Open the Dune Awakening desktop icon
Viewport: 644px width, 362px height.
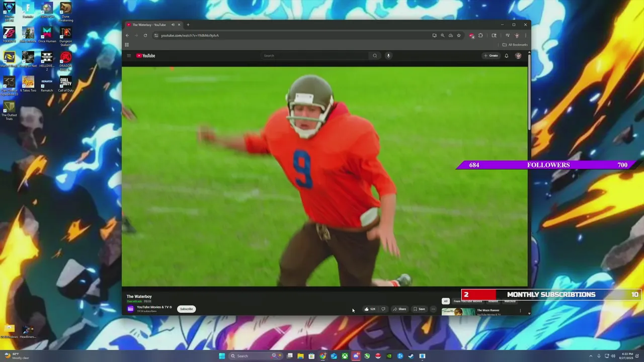pyautogui.click(x=65, y=12)
